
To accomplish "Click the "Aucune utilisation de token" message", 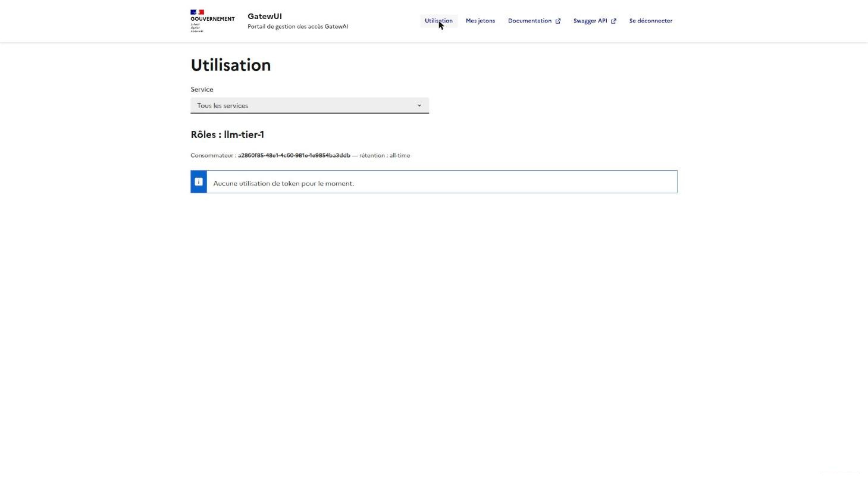I will (283, 183).
